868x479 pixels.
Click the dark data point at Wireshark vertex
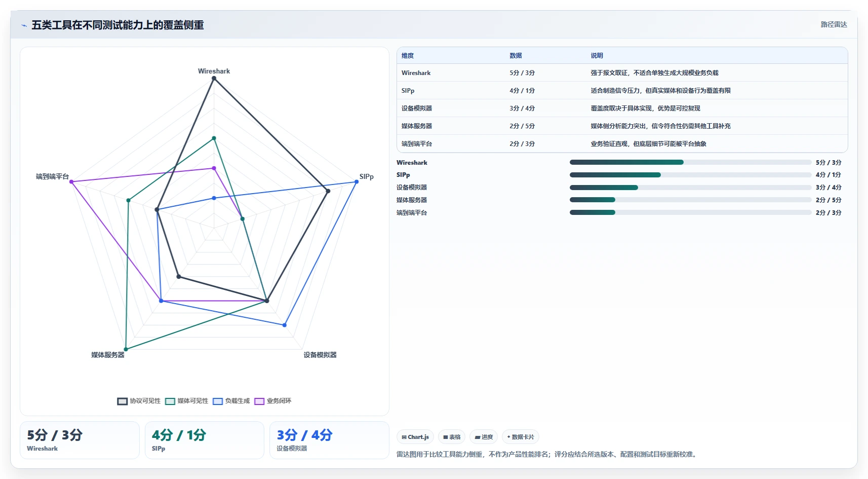[x=214, y=79]
